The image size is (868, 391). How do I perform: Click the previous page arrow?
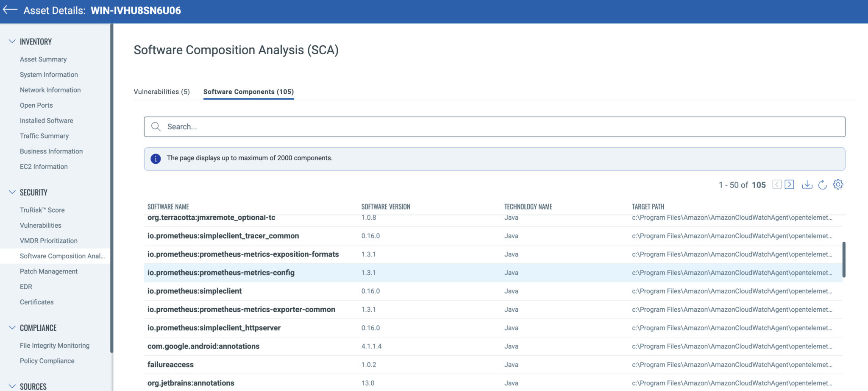776,184
